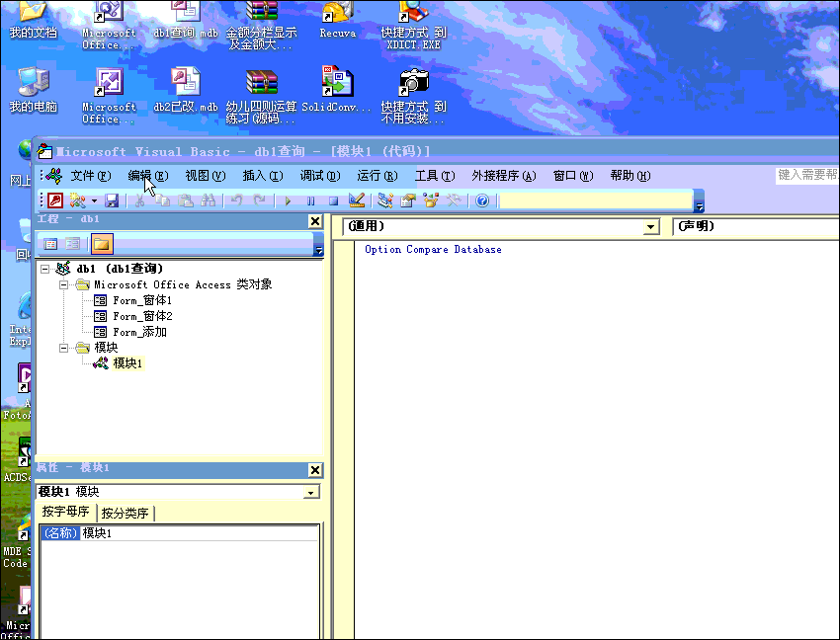Open the Object Browser toolbar icon
The width and height of the screenshot is (840, 640).
(431, 200)
